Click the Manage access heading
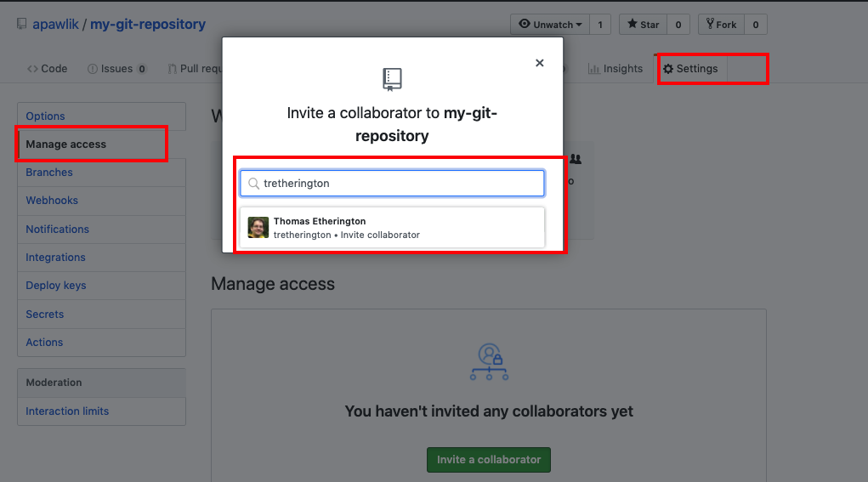 pyautogui.click(x=273, y=284)
